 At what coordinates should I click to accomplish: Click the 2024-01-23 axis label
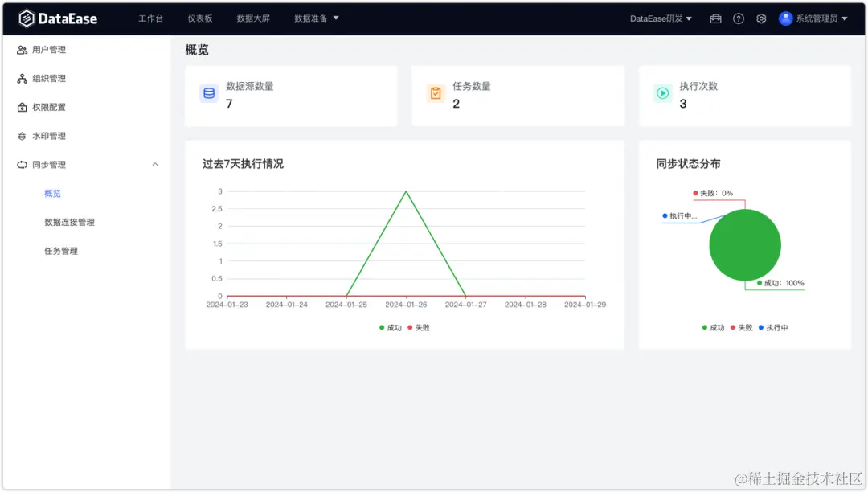[x=227, y=305]
